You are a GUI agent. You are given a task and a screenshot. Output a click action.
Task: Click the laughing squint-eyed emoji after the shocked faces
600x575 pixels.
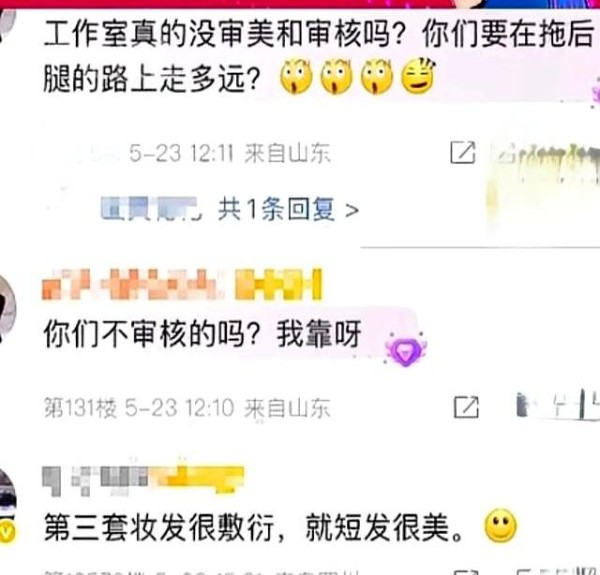(418, 75)
